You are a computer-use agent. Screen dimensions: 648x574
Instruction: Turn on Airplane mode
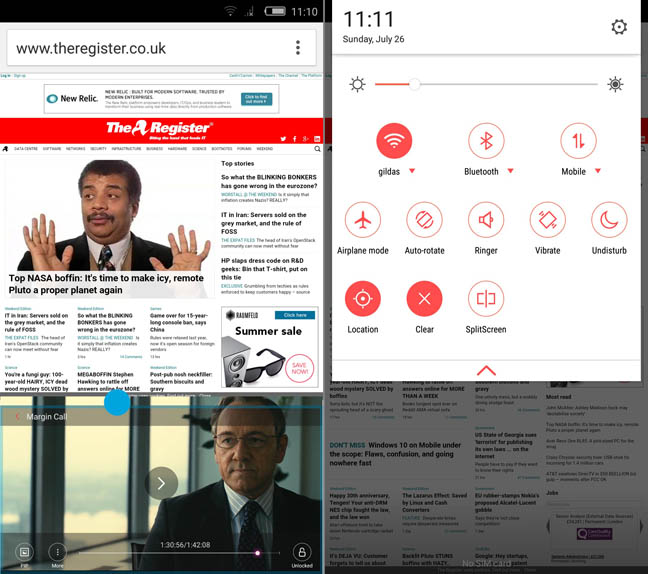click(363, 219)
